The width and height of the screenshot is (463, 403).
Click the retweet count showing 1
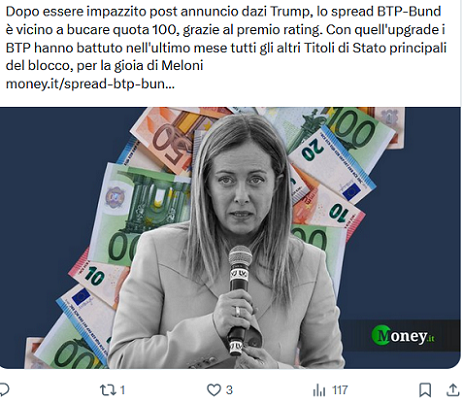coord(122,390)
